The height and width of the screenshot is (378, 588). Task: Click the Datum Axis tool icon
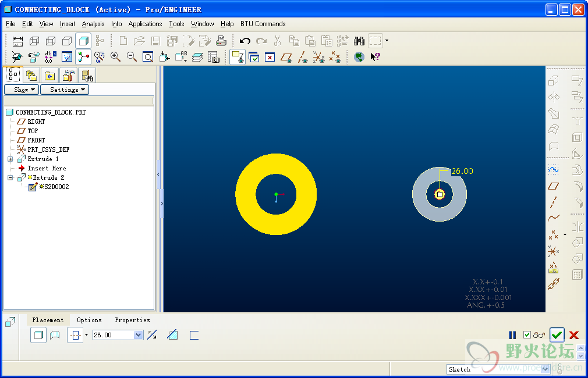coord(554,202)
